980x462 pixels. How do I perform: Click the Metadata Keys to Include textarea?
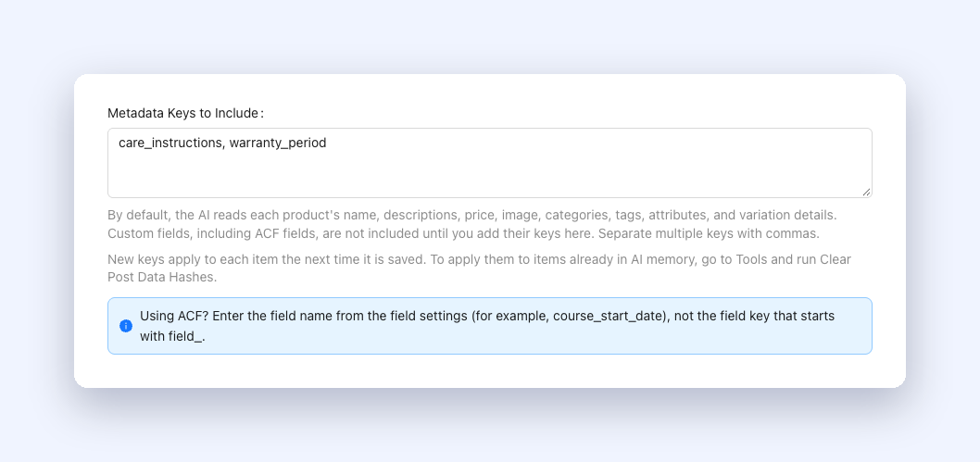point(489,163)
